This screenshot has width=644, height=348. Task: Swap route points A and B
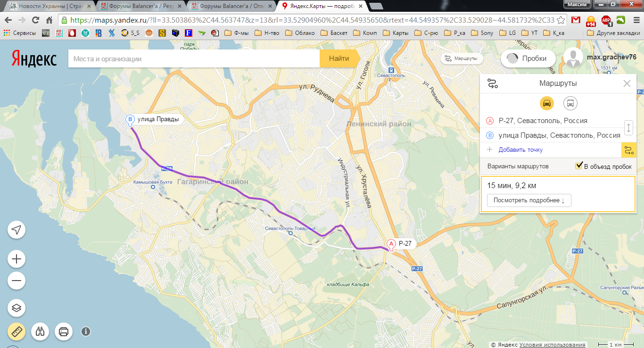click(x=628, y=128)
